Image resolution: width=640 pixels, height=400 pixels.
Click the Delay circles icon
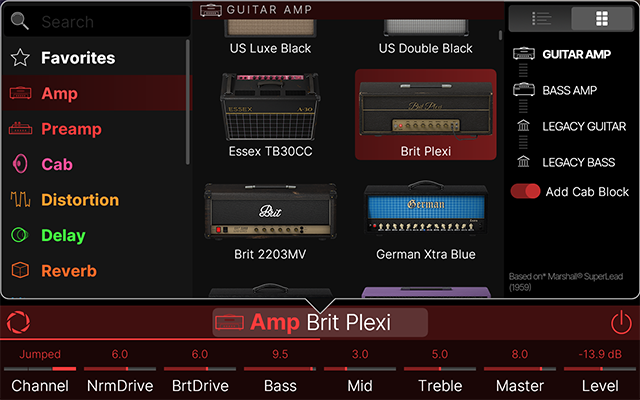click(x=20, y=235)
